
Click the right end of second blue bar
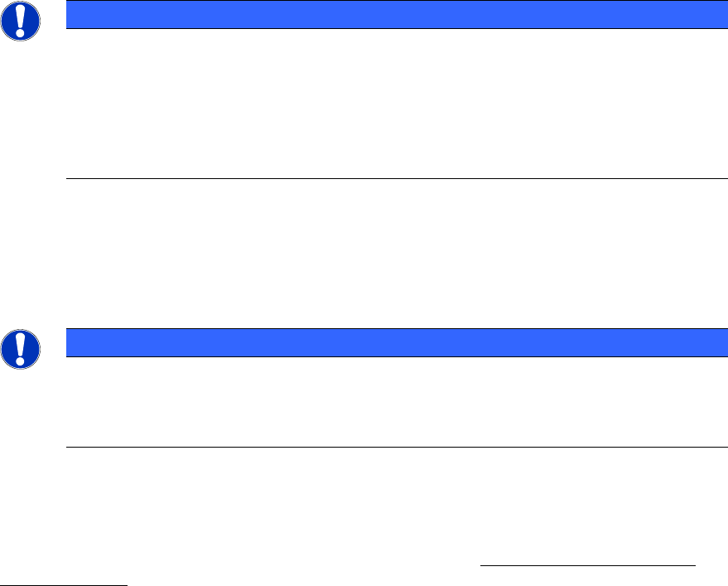(711, 342)
